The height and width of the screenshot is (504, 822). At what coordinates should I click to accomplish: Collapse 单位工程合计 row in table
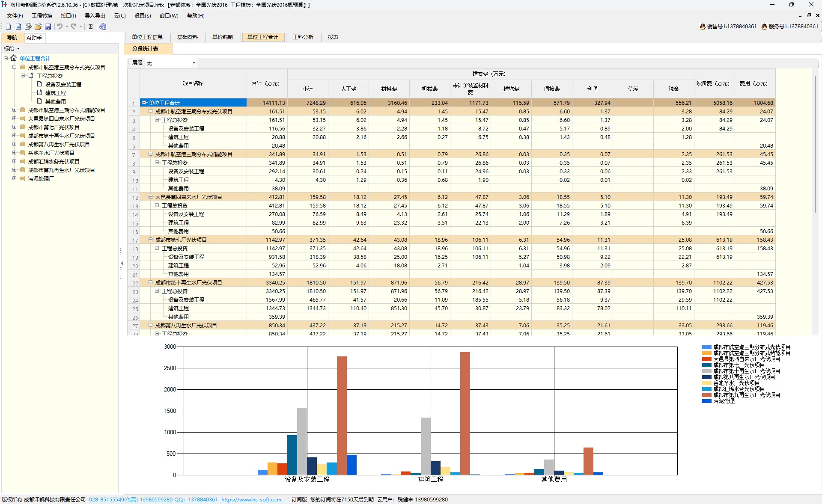pos(144,103)
